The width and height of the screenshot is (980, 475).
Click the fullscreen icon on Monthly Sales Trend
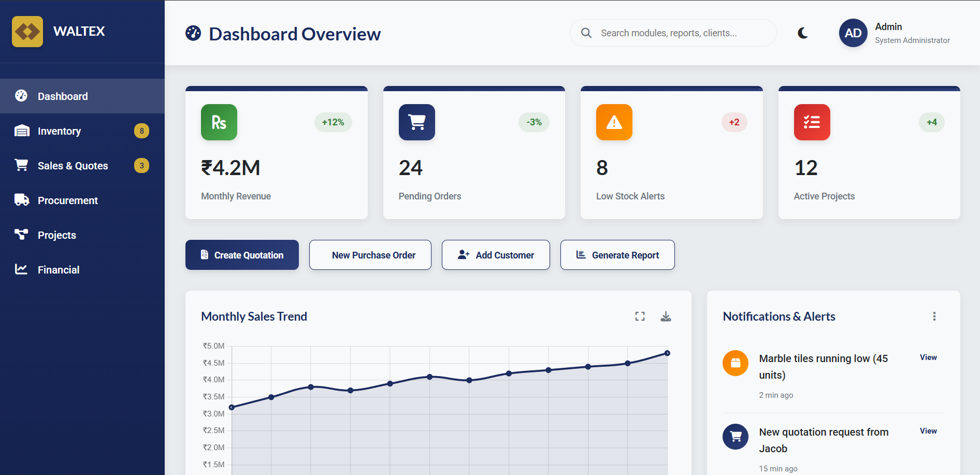click(x=640, y=316)
